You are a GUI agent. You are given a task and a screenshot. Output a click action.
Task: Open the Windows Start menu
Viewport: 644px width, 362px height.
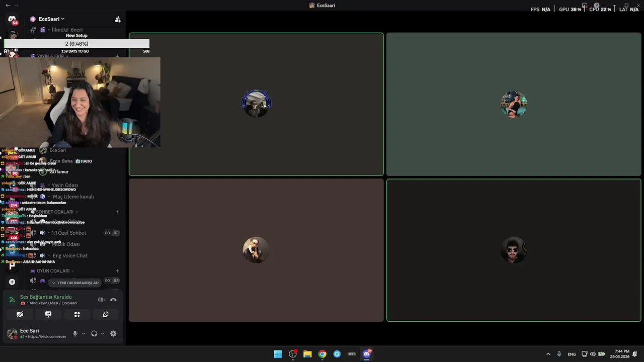278,354
